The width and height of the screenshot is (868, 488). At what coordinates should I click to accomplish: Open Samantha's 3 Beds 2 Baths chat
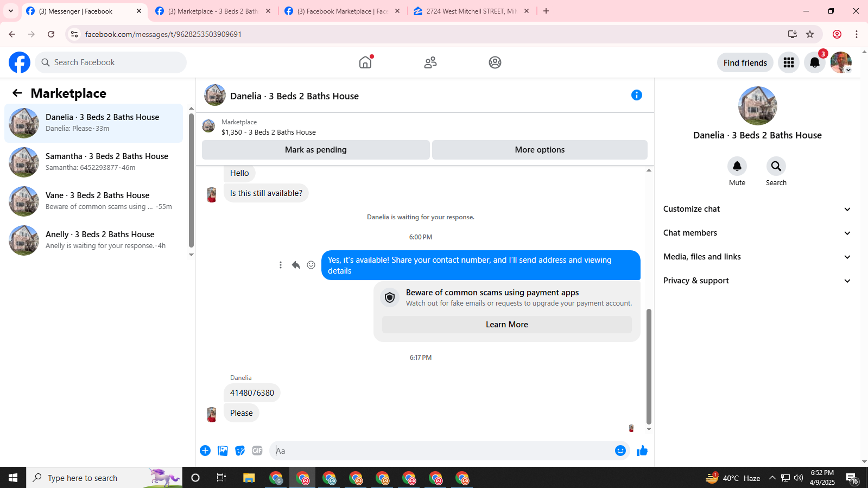tap(94, 162)
